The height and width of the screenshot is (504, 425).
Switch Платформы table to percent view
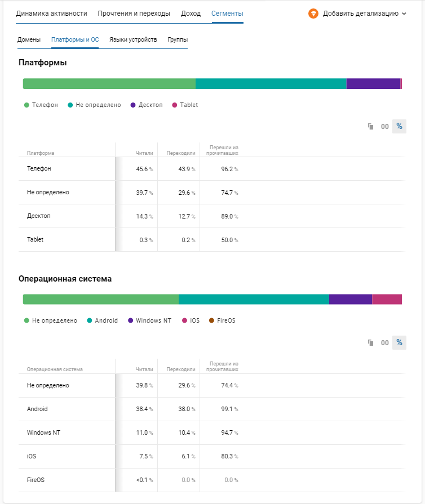click(399, 126)
